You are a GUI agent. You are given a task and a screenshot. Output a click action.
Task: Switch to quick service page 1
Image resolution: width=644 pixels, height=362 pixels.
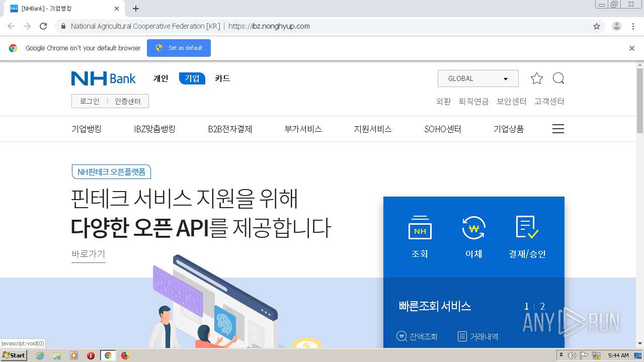coord(526,306)
